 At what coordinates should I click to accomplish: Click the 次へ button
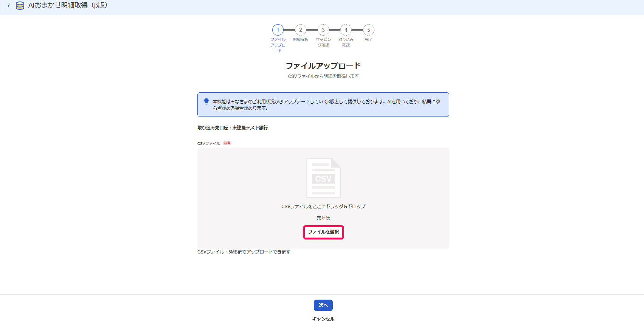323,305
